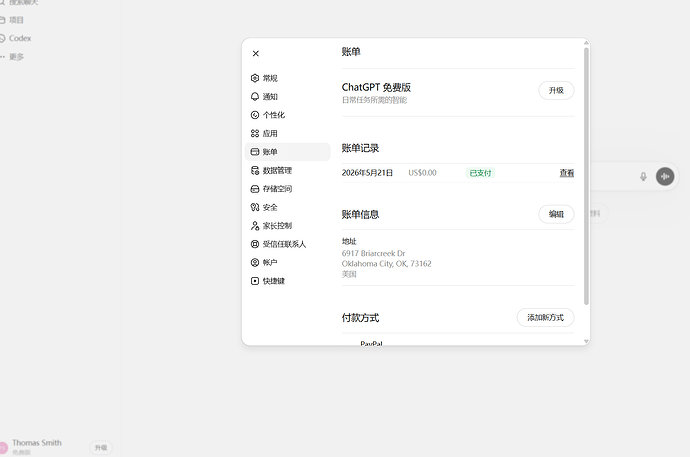Switch to 个性化 settings tab
This screenshot has width=690, height=457.
pos(287,115)
